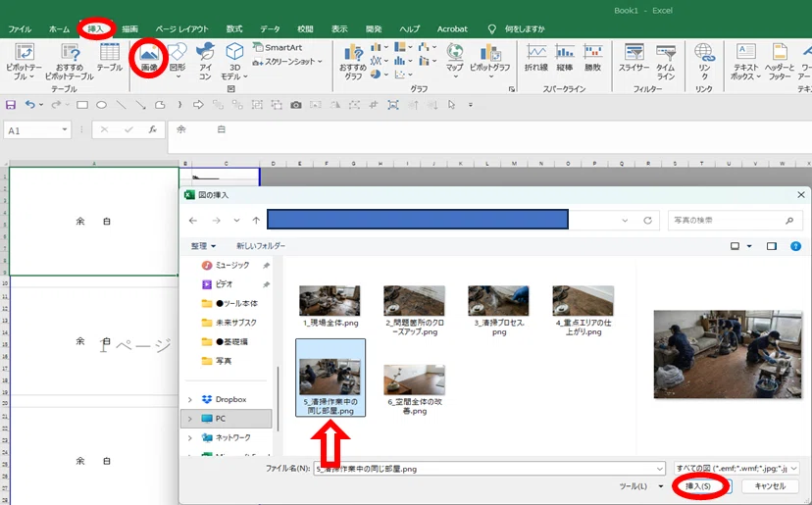
Task: Select the rectangle shape tool in quick toolbar
Action: [81, 105]
